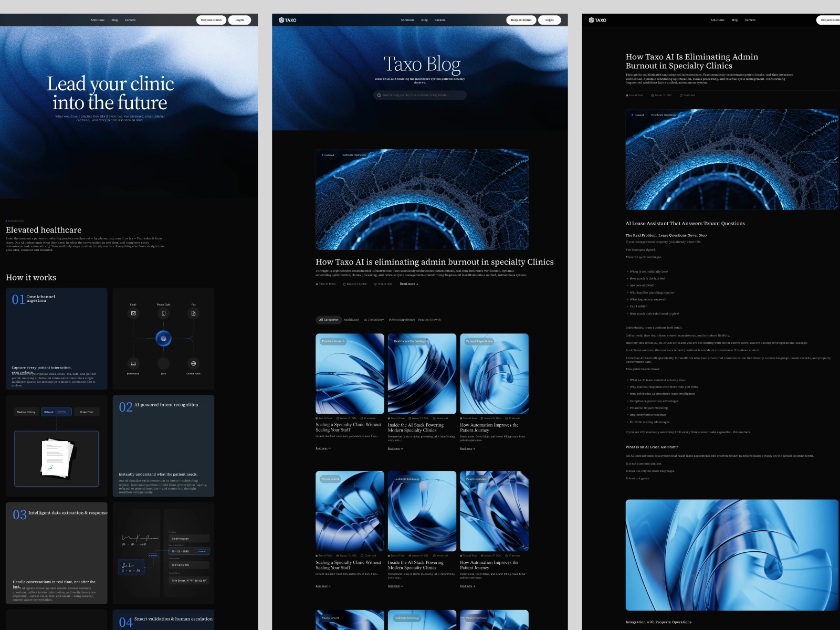Select the Referral document chip
The width and height of the screenshot is (840, 630).
pos(57,412)
